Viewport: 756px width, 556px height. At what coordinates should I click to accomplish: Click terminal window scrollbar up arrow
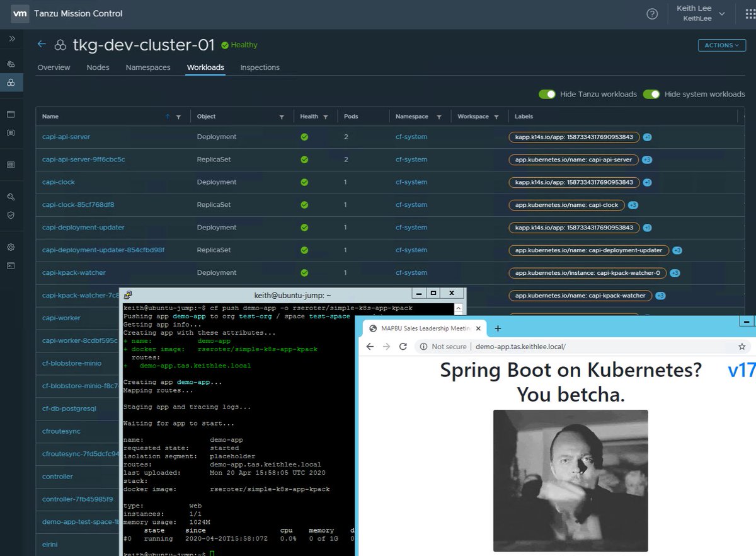pos(460,308)
